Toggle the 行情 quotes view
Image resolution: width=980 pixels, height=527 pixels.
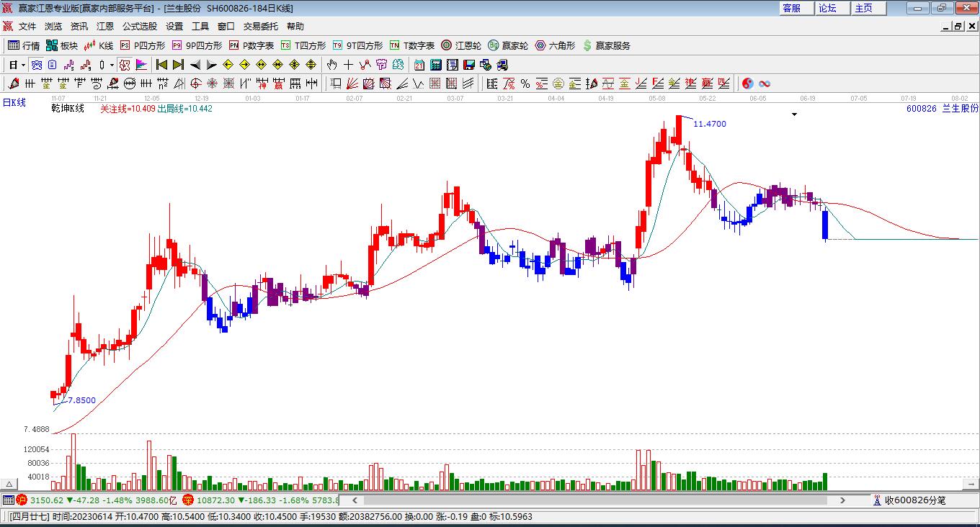(24, 45)
